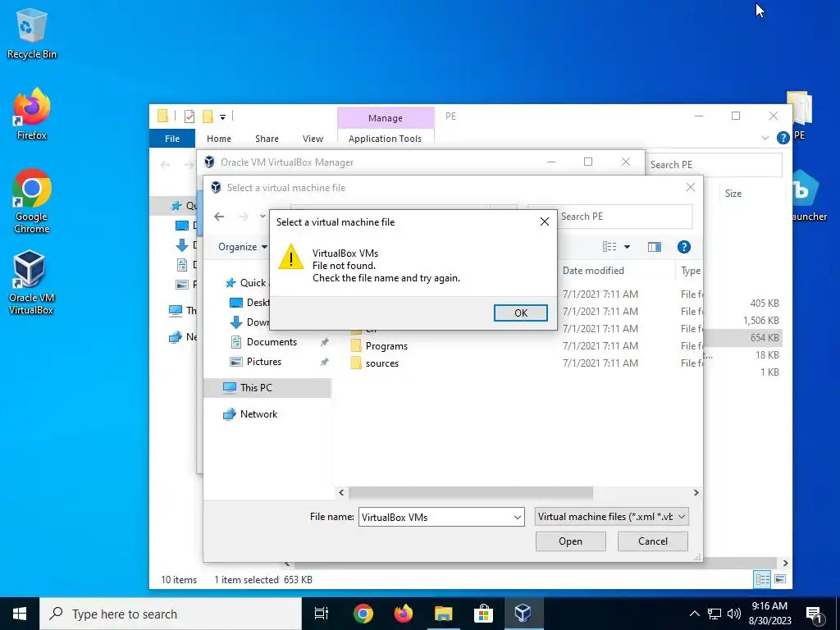
Task: Click the New folder quick access icon
Action: (x=208, y=116)
